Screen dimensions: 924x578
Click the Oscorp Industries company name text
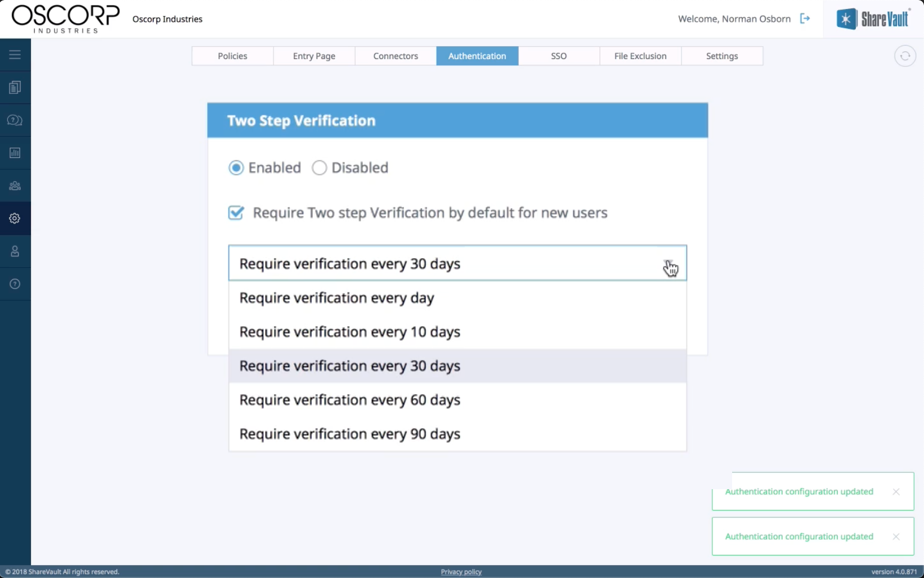click(x=167, y=19)
